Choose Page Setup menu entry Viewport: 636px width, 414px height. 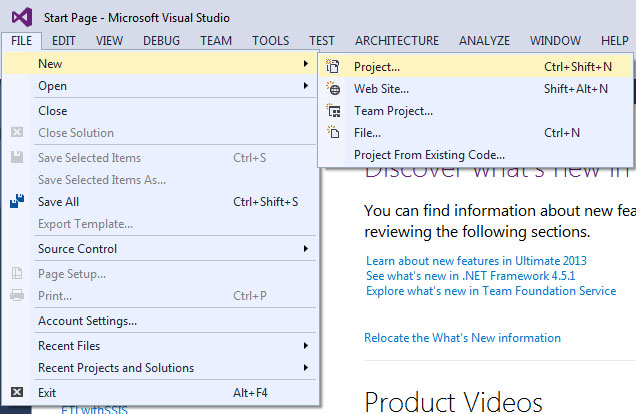[160, 274]
